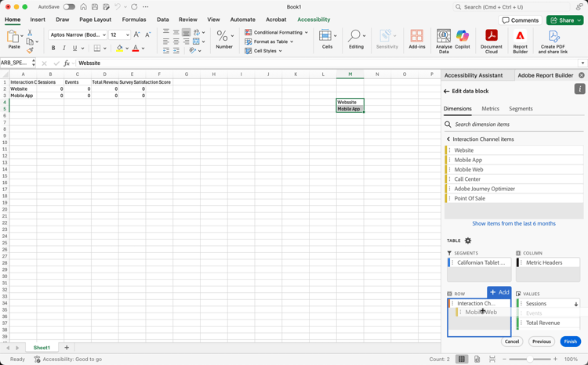Launch Adobe Report Builder from ribbon
The width and height of the screenshot is (588, 365).
(x=520, y=42)
